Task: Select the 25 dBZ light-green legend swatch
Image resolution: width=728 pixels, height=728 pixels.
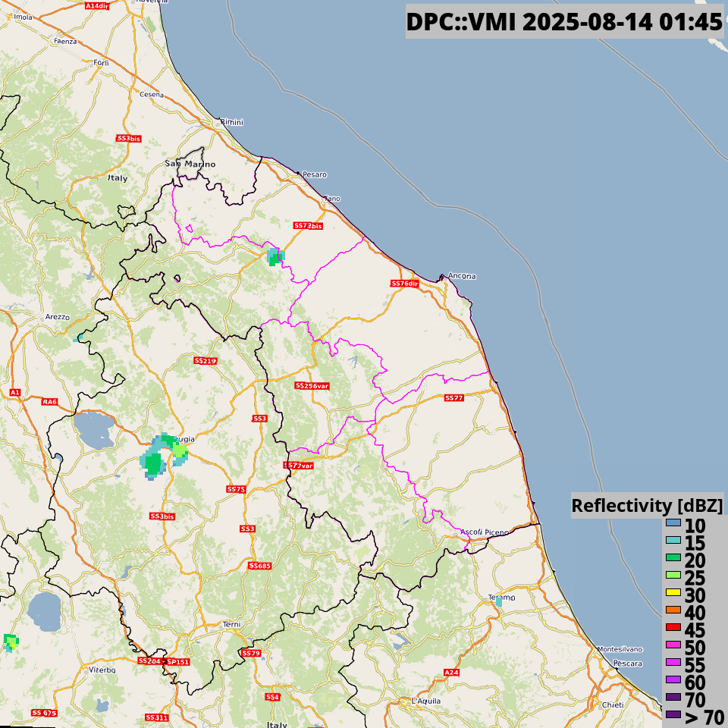Action: pyautogui.click(x=673, y=575)
